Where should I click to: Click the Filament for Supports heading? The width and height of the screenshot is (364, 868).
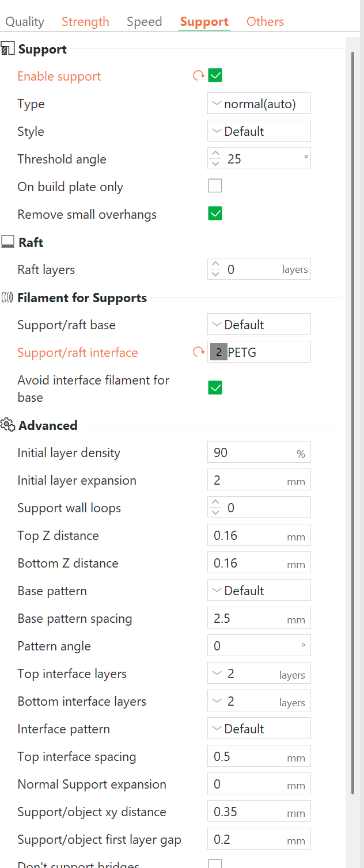(x=82, y=298)
